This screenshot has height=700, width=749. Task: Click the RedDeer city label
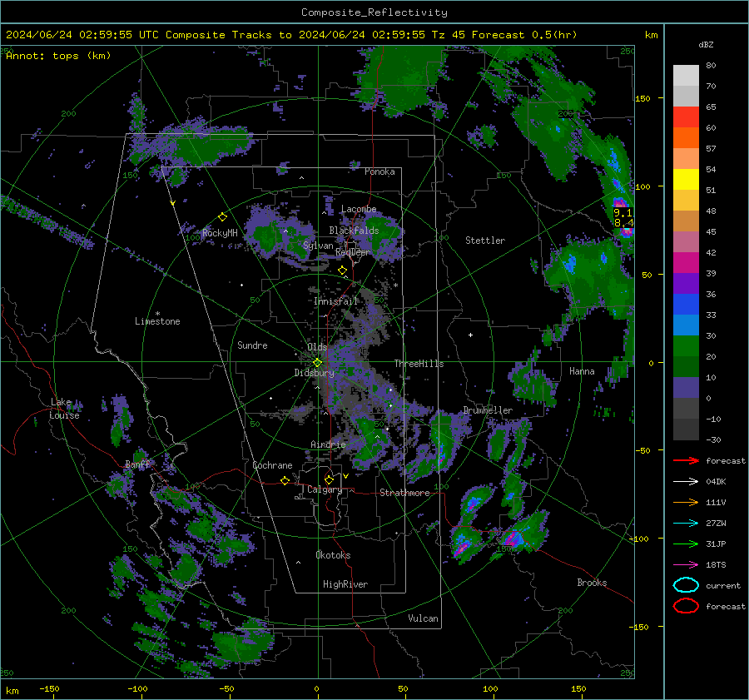point(353,252)
